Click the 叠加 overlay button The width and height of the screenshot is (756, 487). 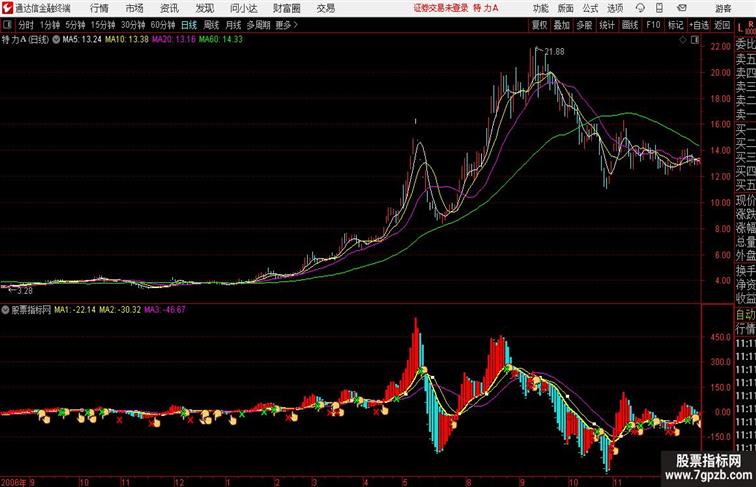click(562, 25)
